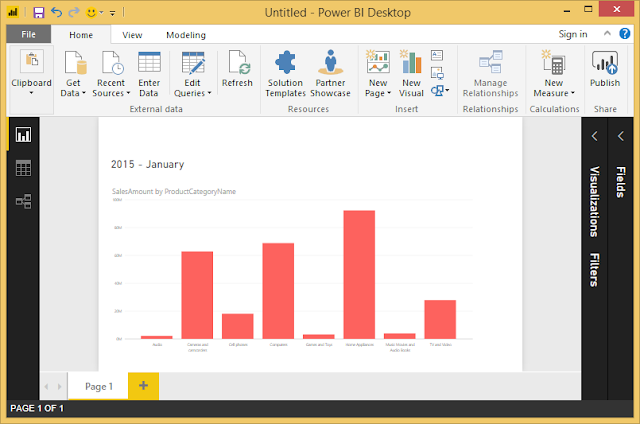
Task: Click the Fields pane label
Action: pos(620,182)
